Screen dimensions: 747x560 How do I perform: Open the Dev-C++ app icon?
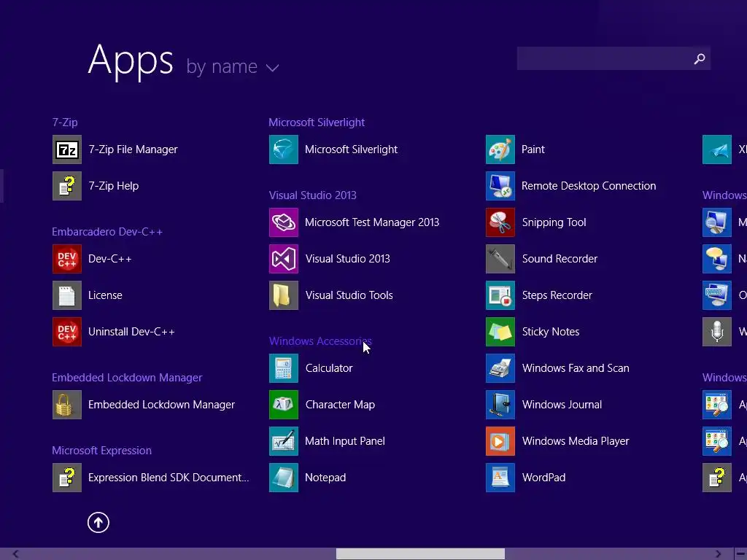pos(66,259)
